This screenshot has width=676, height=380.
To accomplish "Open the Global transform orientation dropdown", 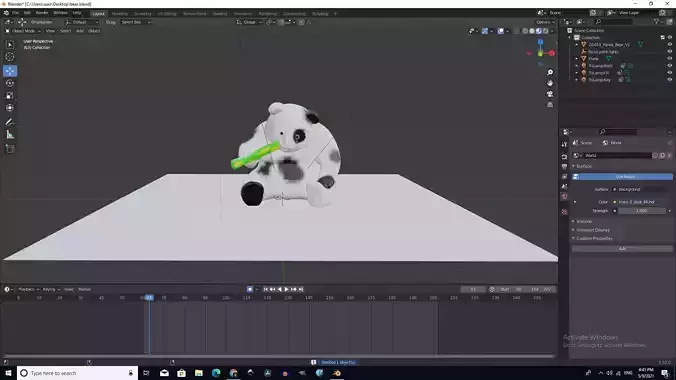I will click(x=249, y=22).
